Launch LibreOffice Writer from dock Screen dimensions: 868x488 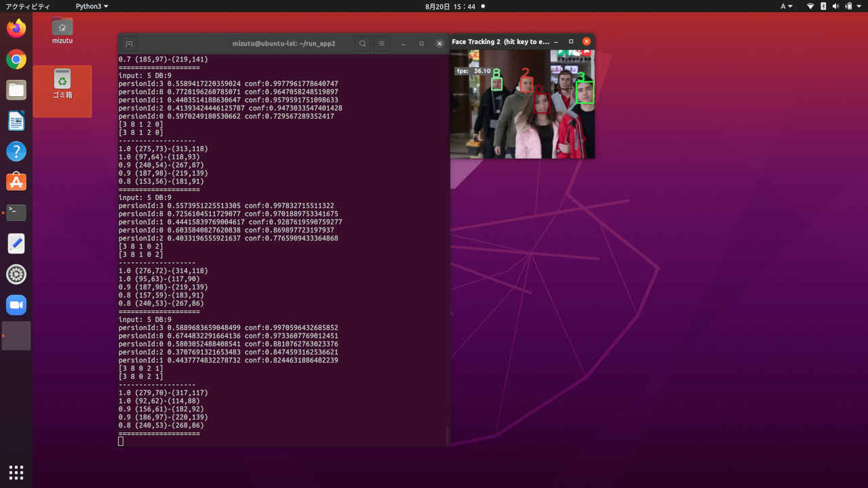[x=16, y=121]
